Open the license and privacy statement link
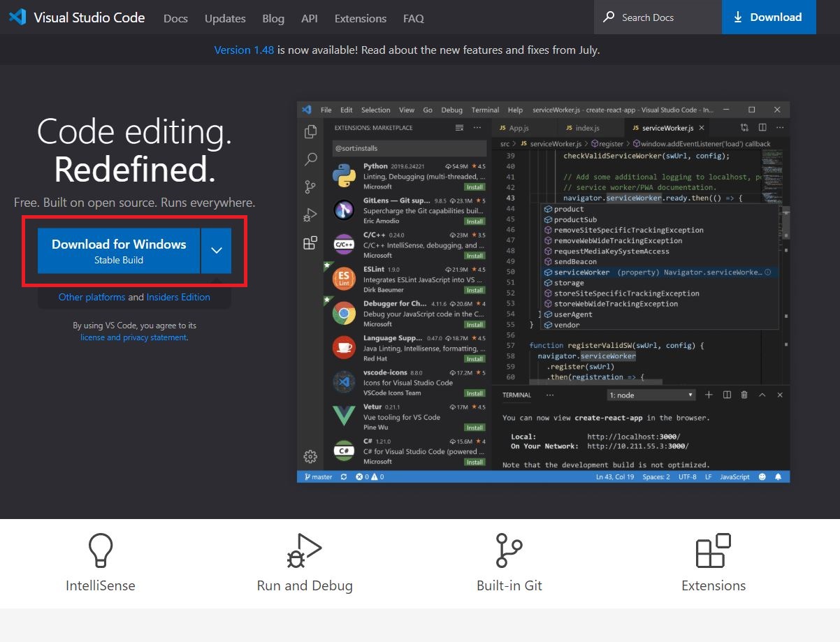 (x=133, y=337)
